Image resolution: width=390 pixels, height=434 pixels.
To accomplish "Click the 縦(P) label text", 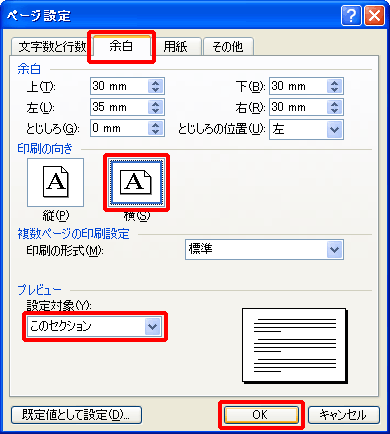I will tap(56, 216).
